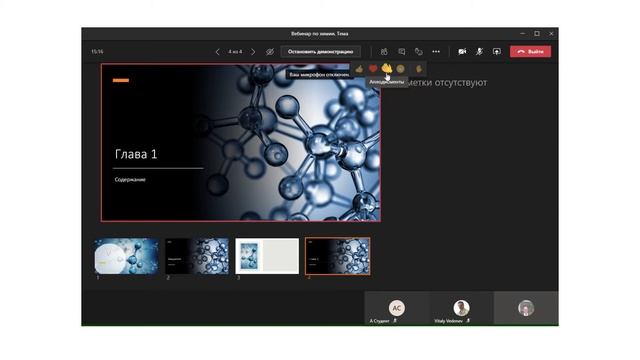Click the rightmost participant avatar

526,308
